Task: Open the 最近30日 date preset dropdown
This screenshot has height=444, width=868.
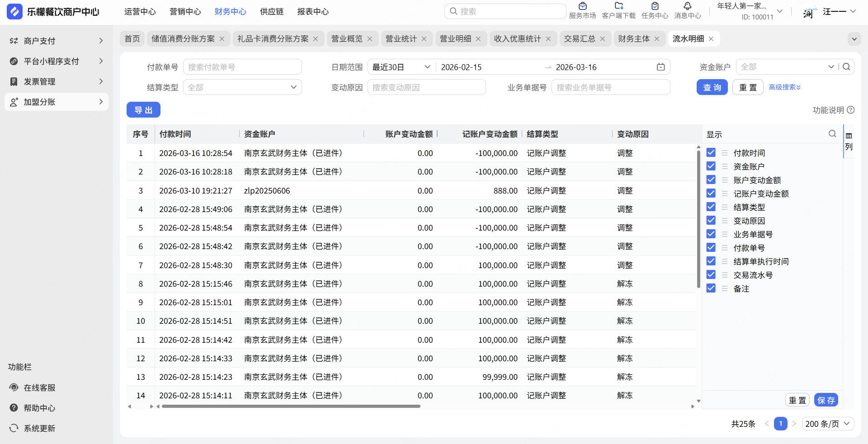Action: point(401,67)
